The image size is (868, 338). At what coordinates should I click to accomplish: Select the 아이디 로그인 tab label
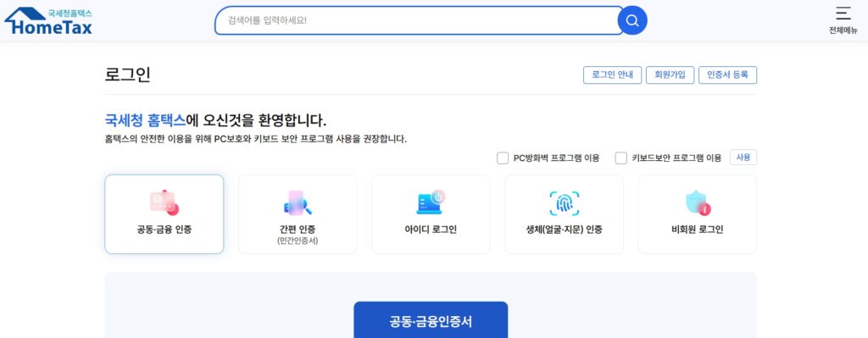[431, 230]
